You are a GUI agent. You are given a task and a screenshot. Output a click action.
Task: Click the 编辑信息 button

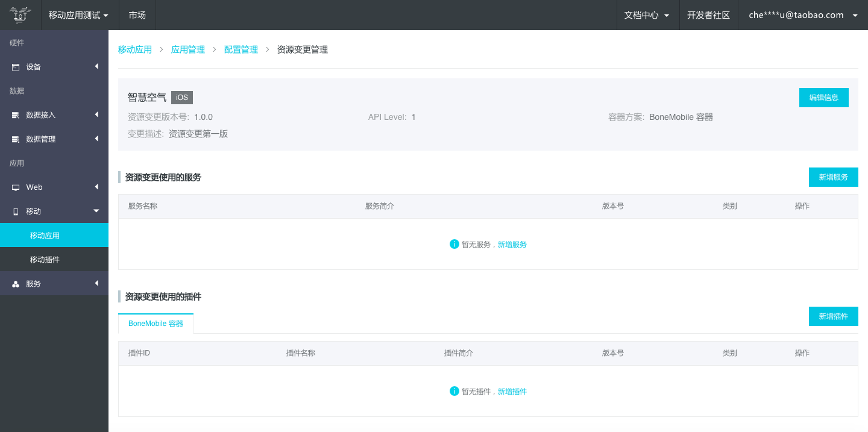click(823, 98)
